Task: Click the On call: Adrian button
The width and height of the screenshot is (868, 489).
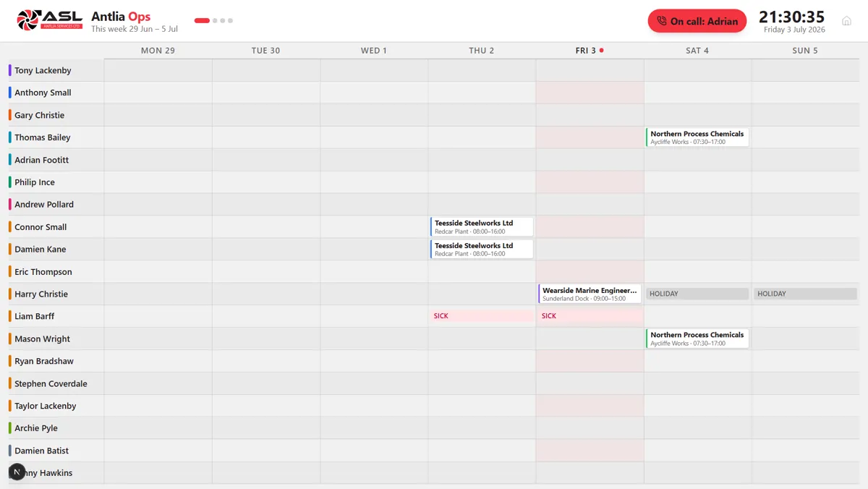Action: click(x=697, y=21)
